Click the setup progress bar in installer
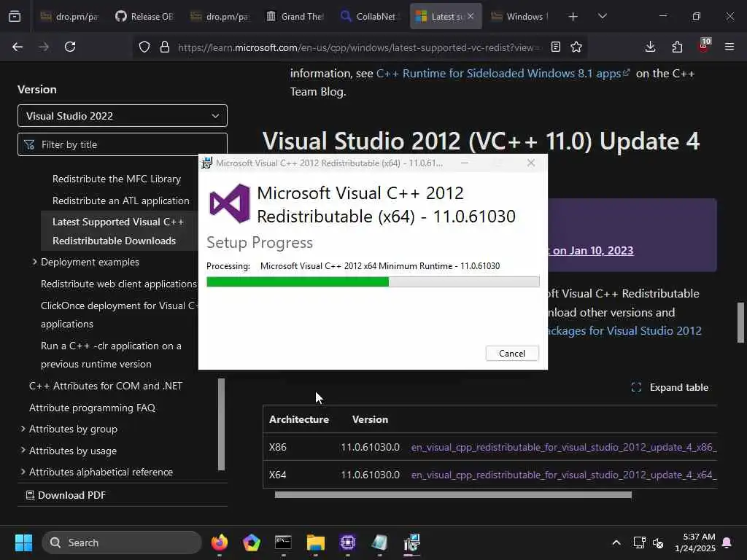The image size is (747, 560). click(x=373, y=282)
